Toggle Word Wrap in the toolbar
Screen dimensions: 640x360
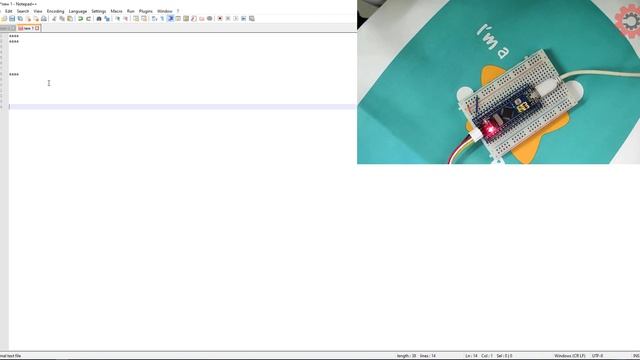point(154,18)
